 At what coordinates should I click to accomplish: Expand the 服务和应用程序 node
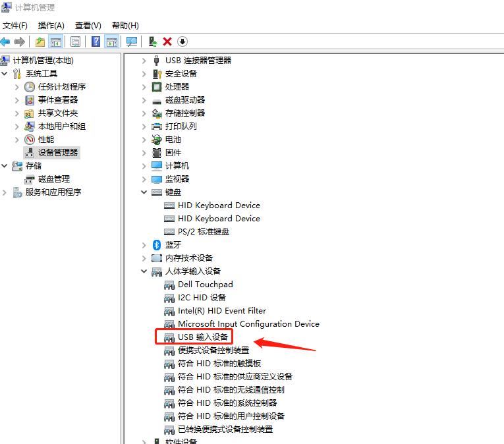[4, 192]
